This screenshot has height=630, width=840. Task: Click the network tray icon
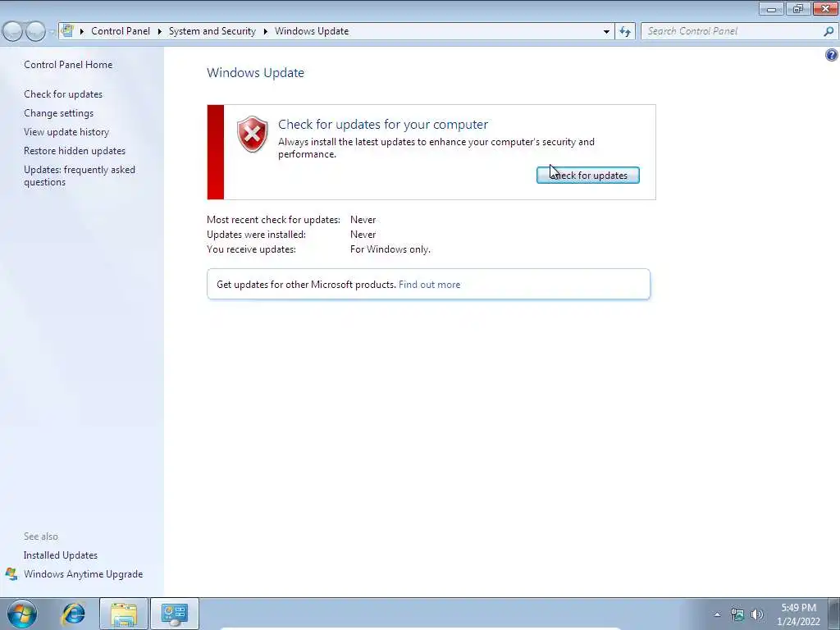[x=737, y=614]
